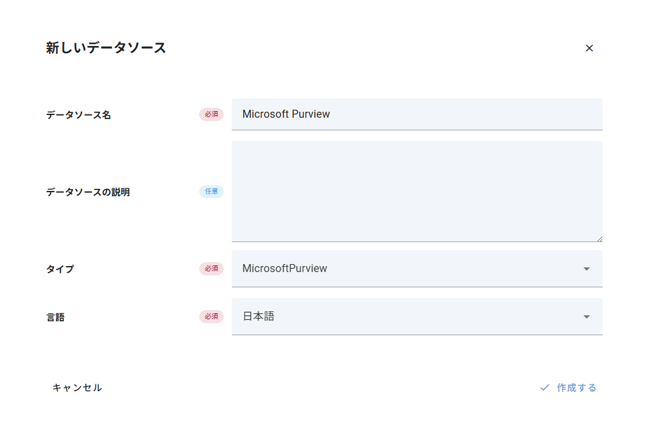
Task: Focus the データソース名 text field
Action: (416, 115)
